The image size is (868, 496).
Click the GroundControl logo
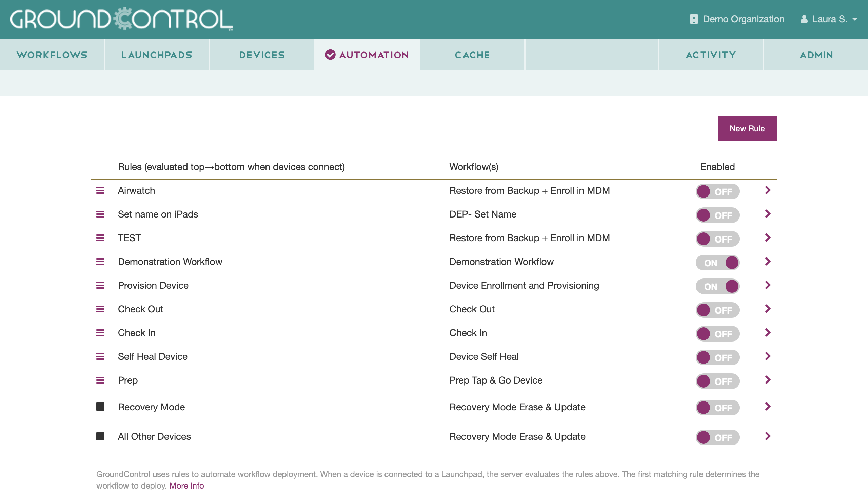122,19
